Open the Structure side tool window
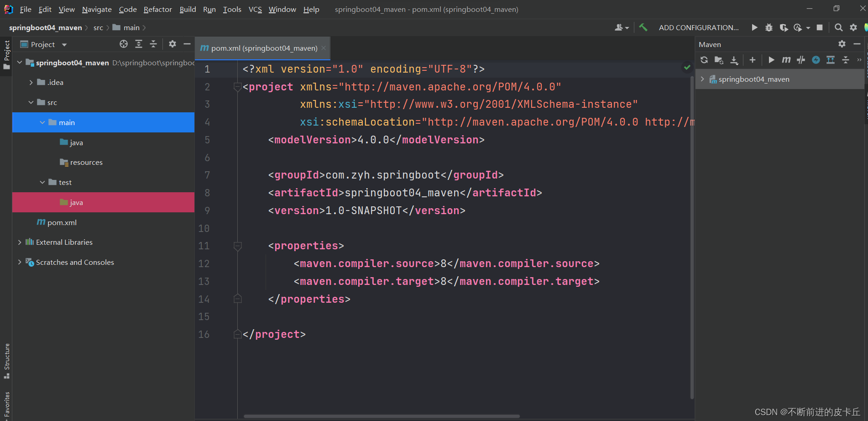Viewport: 868px width, 421px height. coord(6,361)
